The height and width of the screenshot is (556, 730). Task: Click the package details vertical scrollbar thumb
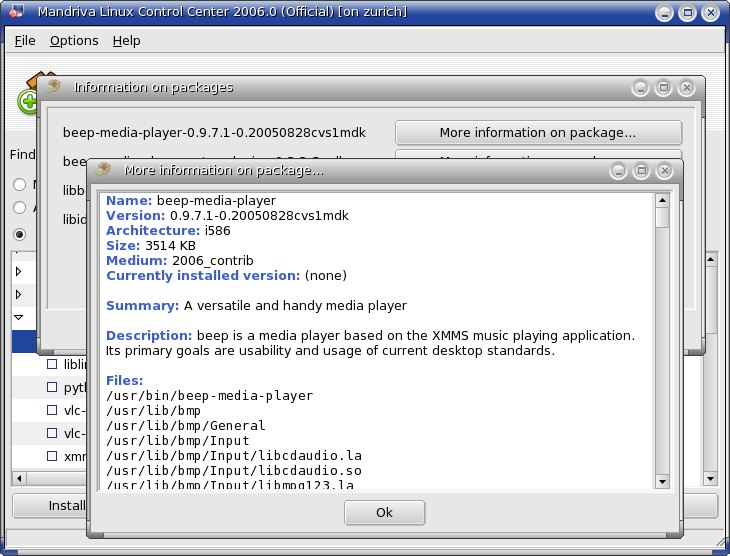[x=662, y=217]
